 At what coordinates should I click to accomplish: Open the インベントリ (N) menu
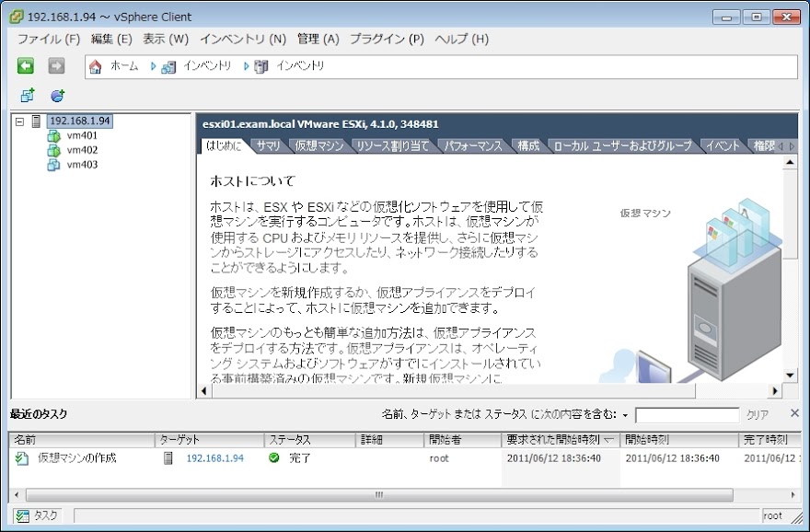243,40
